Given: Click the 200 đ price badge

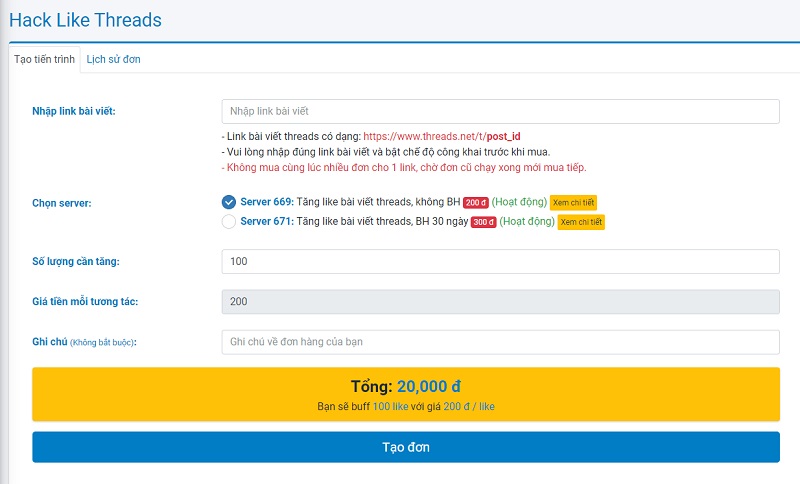Looking at the screenshot, I should pyautogui.click(x=476, y=202).
